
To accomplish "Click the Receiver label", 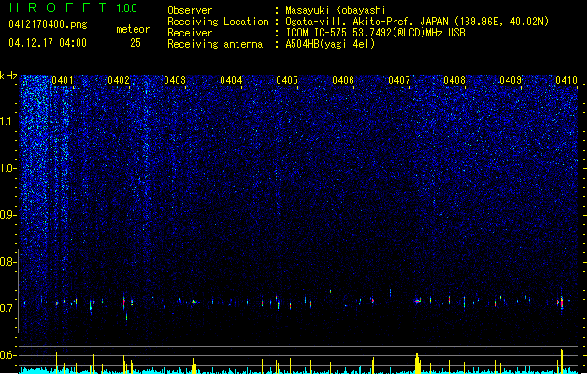I will click(x=190, y=33).
